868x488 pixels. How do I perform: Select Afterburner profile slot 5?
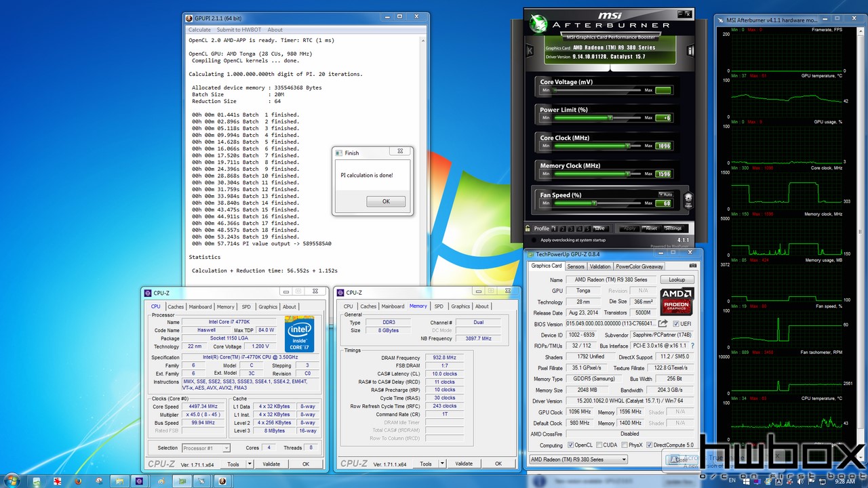tap(587, 228)
